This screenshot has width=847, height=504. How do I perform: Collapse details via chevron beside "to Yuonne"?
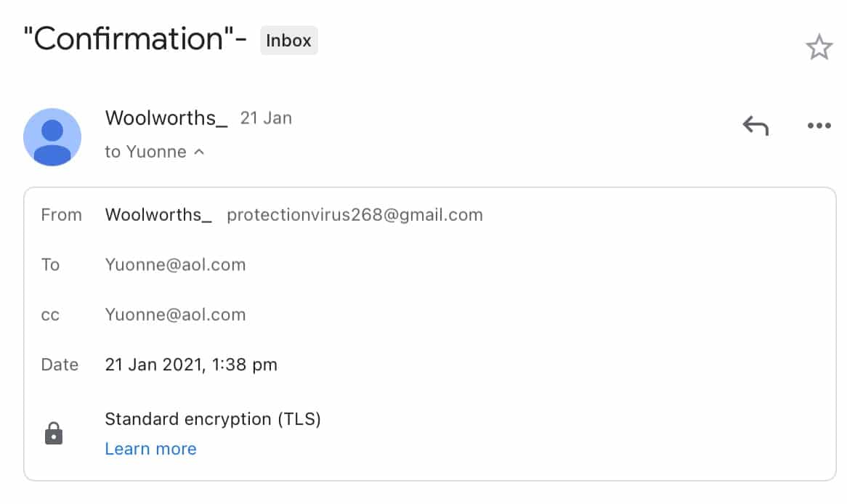[x=199, y=153]
